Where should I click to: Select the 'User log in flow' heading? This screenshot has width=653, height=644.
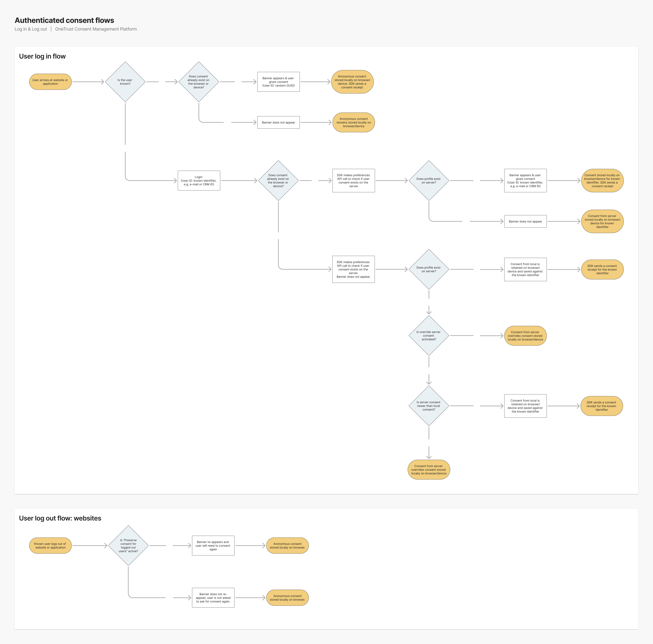click(42, 56)
